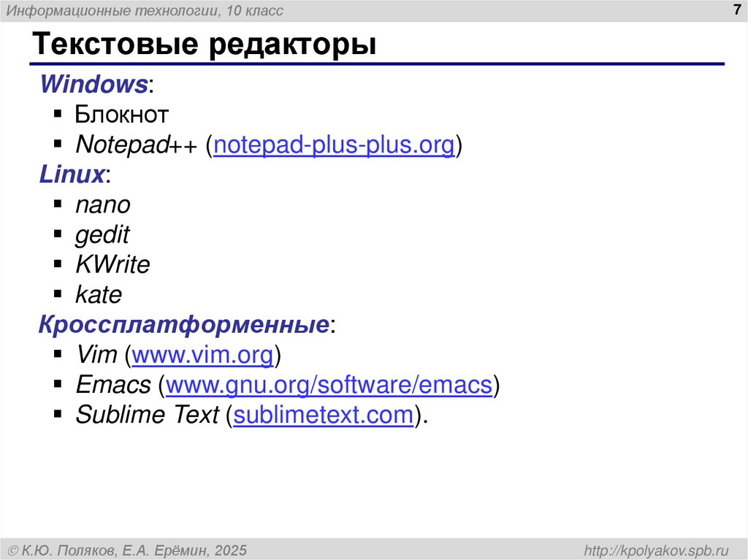Click the http://kpolyakov.spb.ru footer link
748x560 pixels.
(657, 551)
